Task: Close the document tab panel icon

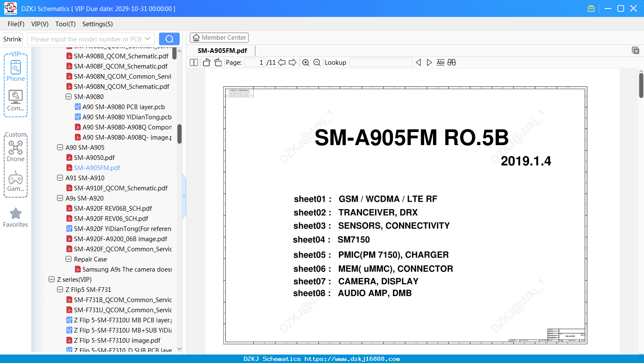Action: tap(636, 50)
